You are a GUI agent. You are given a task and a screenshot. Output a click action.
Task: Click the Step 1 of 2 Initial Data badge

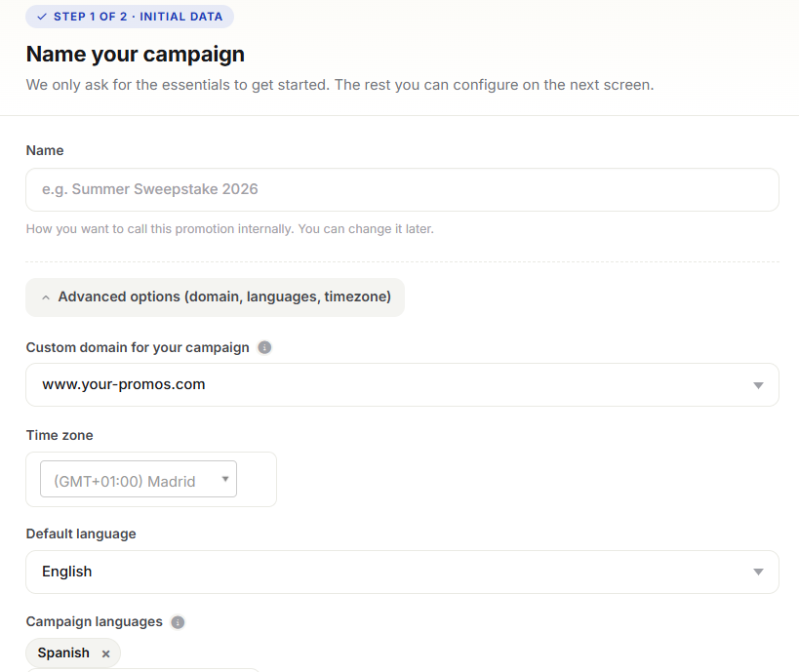tap(130, 17)
